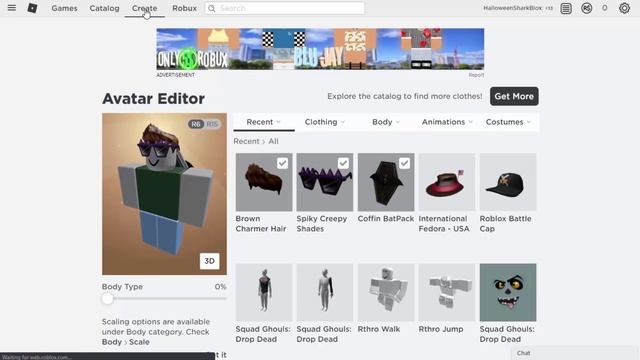Click the Only Robux advertisement banner
The width and height of the screenshot is (640, 360).
pos(320,49)
